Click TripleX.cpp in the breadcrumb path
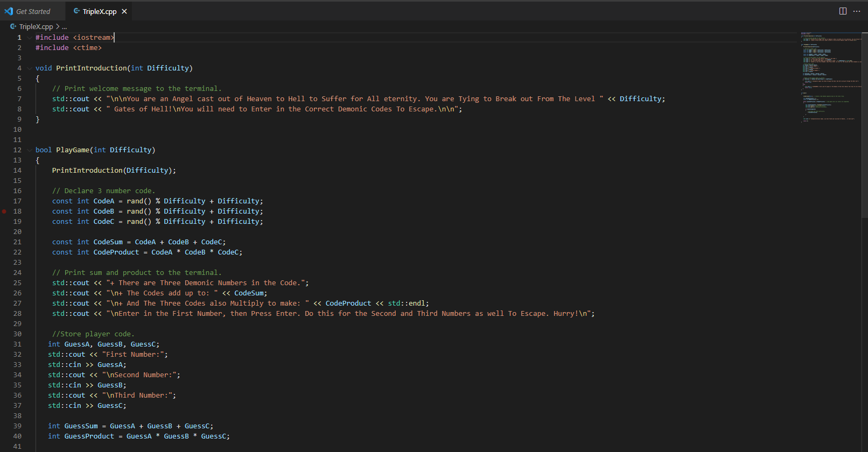868x452 pixels. pos(36,26)
